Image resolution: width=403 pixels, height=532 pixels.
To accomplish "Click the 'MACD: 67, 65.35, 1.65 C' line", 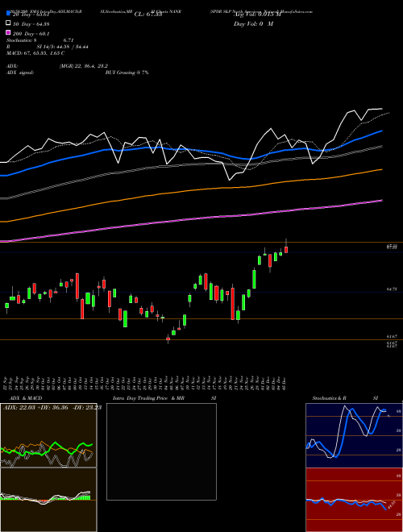I will 35,53.
